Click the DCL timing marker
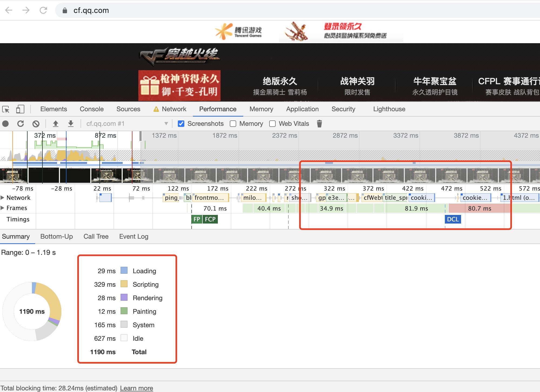The height and width of the screenshot is (392, 540). click(x=453, y=219)
